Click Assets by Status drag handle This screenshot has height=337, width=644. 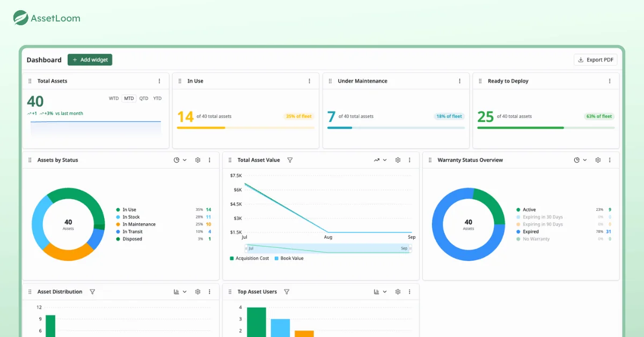point(30,160)
